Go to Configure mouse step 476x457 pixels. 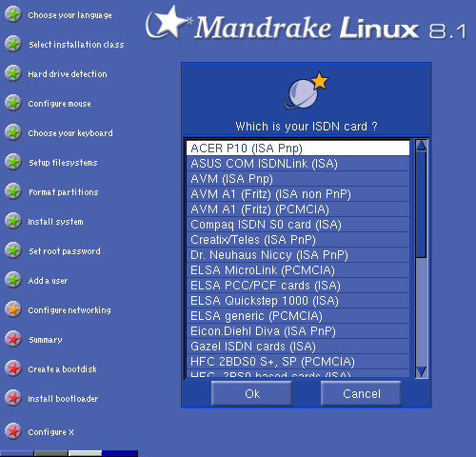pos(59,104)
